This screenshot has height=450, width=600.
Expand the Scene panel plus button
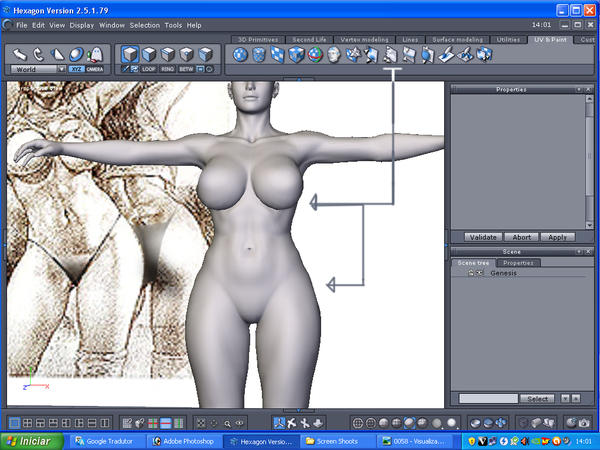(579, 251)
